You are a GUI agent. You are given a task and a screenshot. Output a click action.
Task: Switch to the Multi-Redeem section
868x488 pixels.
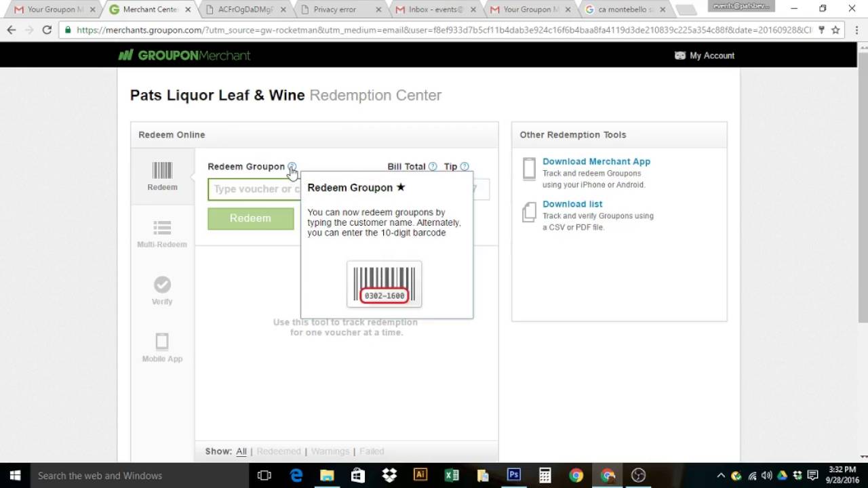pyautogui.click(x=162, y=234)
